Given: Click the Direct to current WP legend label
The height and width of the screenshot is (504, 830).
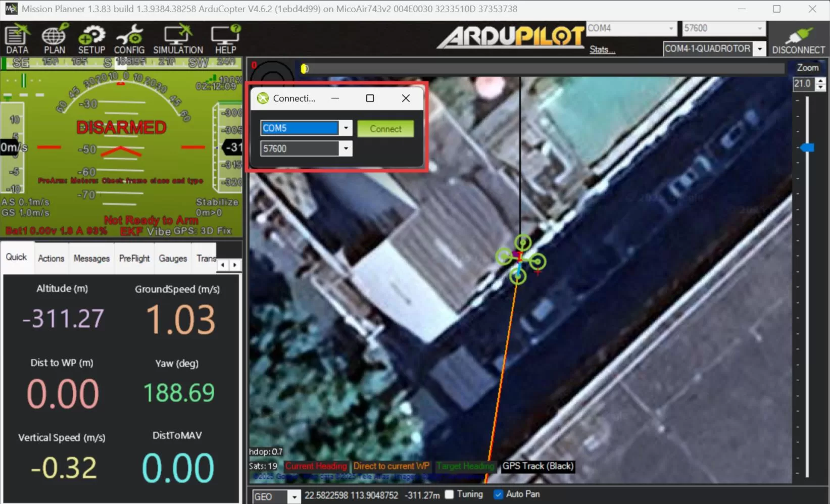Looking at the screenshot, I should [392, 466].
